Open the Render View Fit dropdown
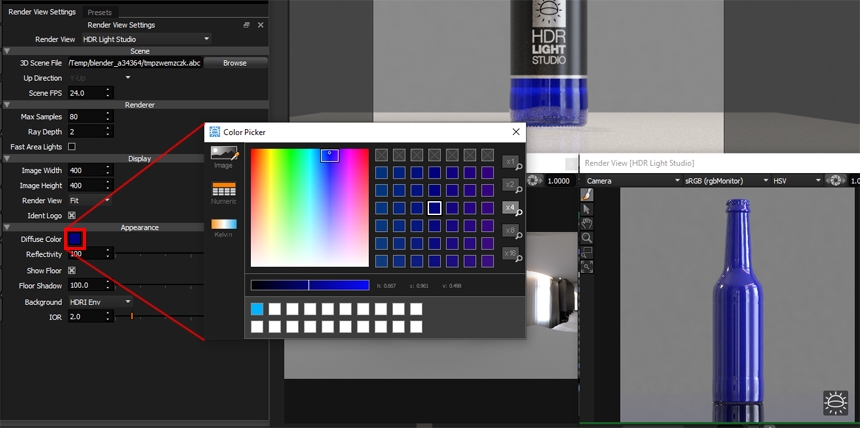 pyautogui.click(x=89, y=201)
